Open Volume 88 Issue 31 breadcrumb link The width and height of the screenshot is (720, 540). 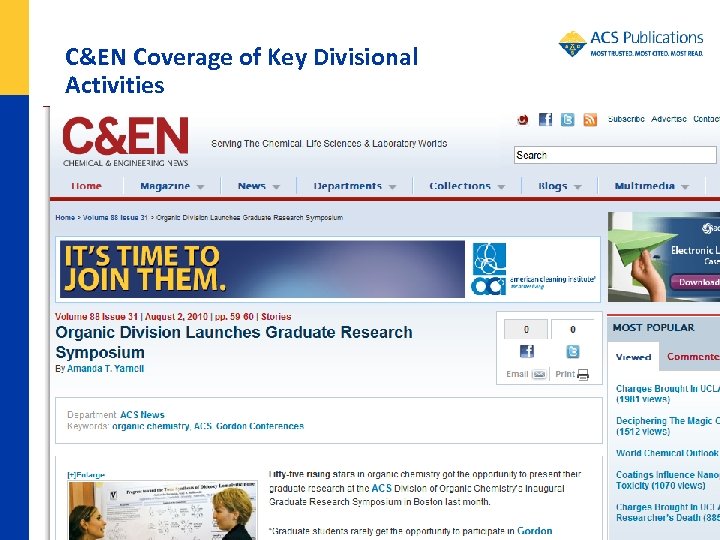click(x=115, y=218)
